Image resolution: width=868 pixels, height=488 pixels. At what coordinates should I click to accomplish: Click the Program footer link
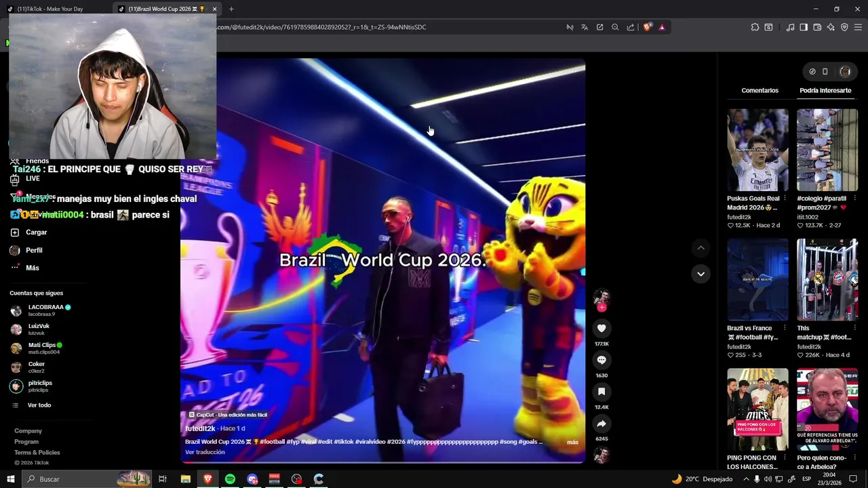click(26, 442)
